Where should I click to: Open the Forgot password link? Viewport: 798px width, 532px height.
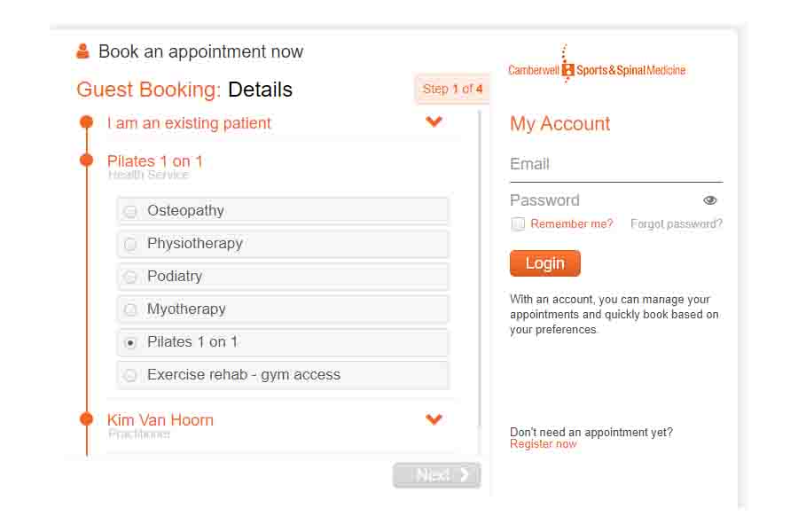[677, 223]
